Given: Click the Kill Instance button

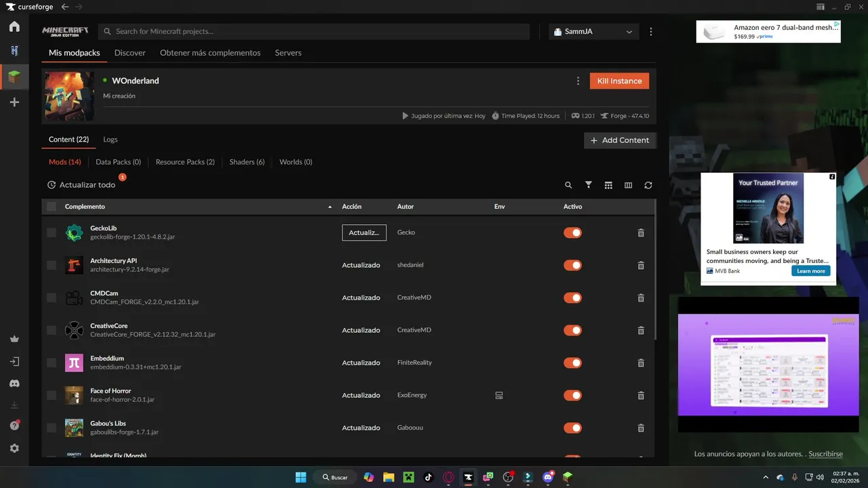Looking at the screenshot, I should coord(619,81).
